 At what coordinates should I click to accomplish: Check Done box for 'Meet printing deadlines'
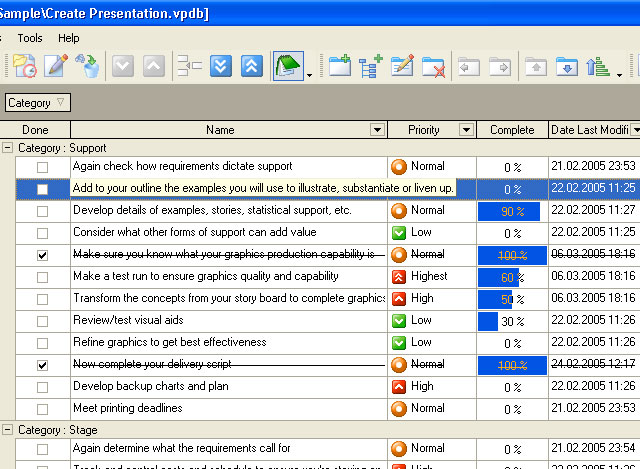pyautogui.click(x=42, y=409)
